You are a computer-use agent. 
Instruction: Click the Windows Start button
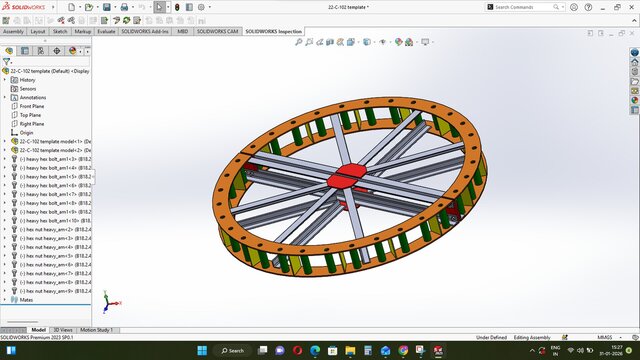pos(202,351)
